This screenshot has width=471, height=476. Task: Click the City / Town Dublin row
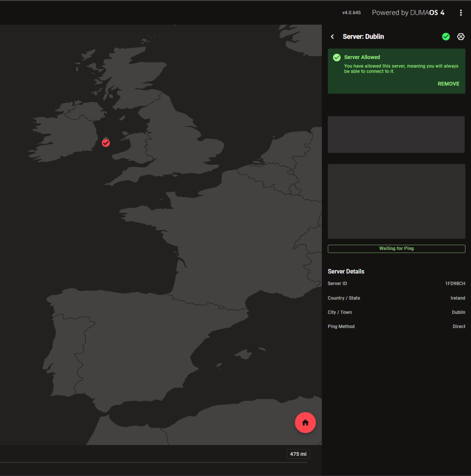coord(396,312)
